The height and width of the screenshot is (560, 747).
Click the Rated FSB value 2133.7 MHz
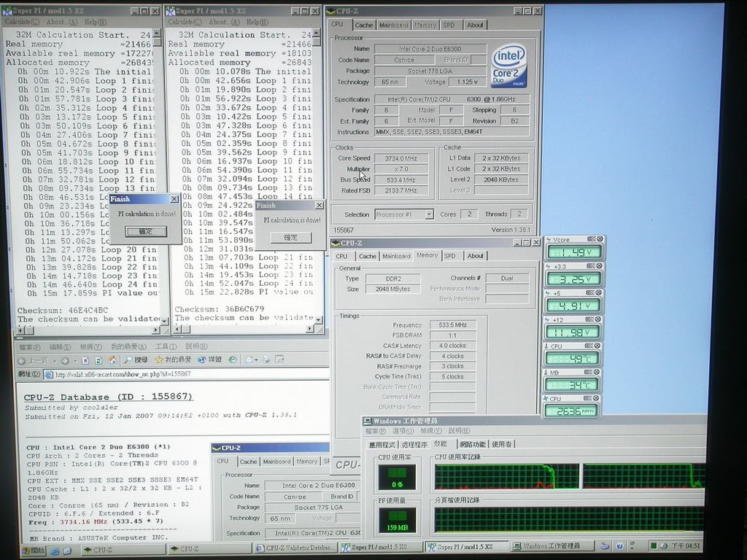[401, 190]
